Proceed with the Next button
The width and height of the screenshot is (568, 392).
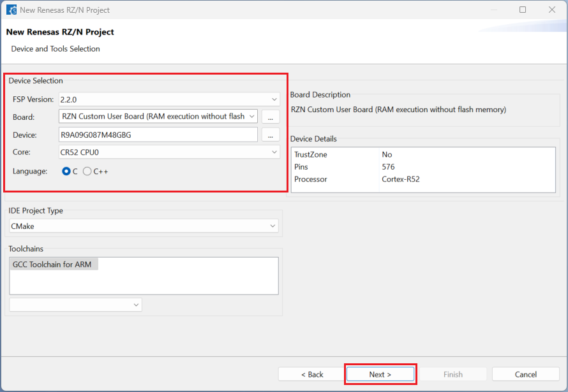pyautogui.click(x=380, y=374)
